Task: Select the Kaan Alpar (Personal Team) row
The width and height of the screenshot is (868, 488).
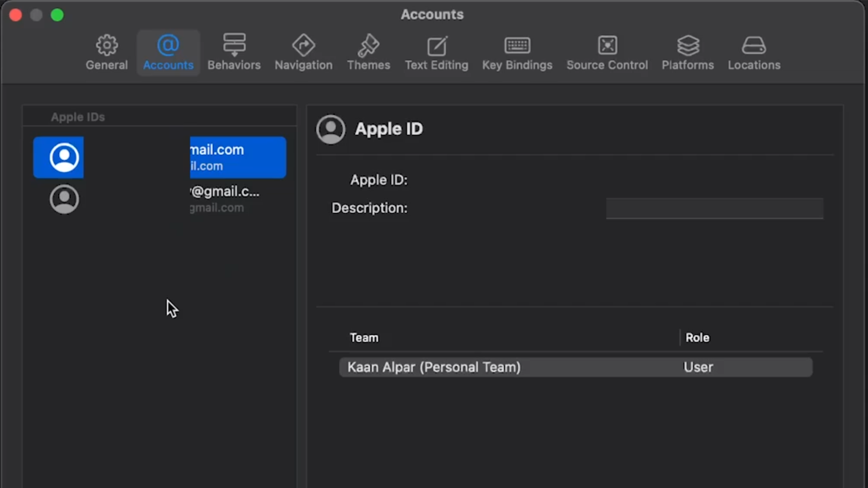Action: tap(576, 367)
